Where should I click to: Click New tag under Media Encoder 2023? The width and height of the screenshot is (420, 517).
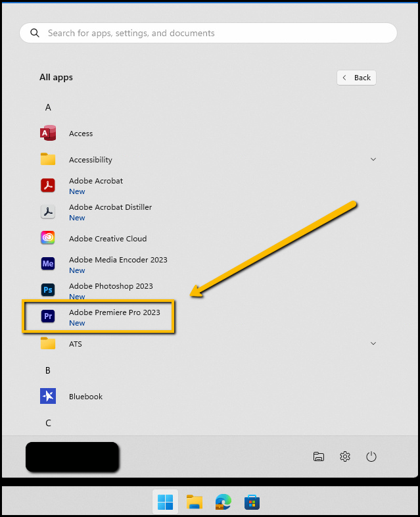click(77, 270)
